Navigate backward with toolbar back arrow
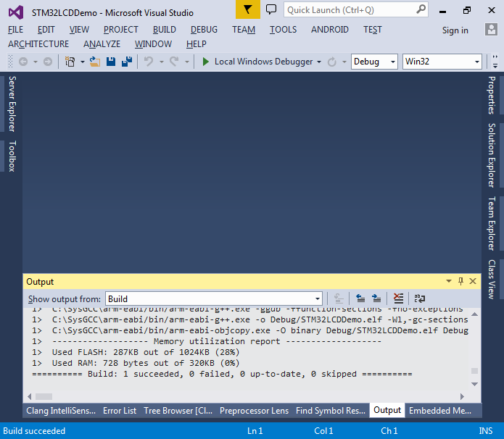 coord(23,62)
